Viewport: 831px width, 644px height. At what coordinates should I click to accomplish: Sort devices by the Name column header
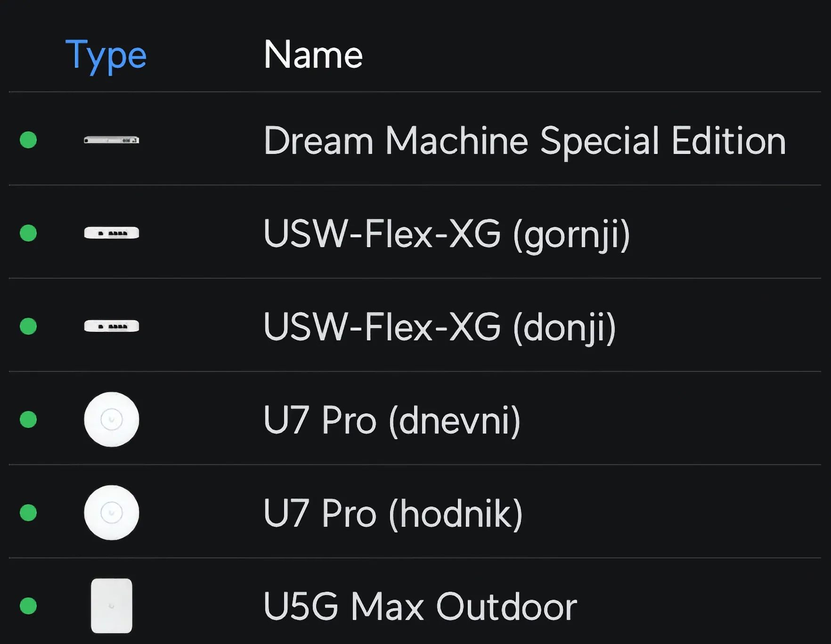[313, 55]
